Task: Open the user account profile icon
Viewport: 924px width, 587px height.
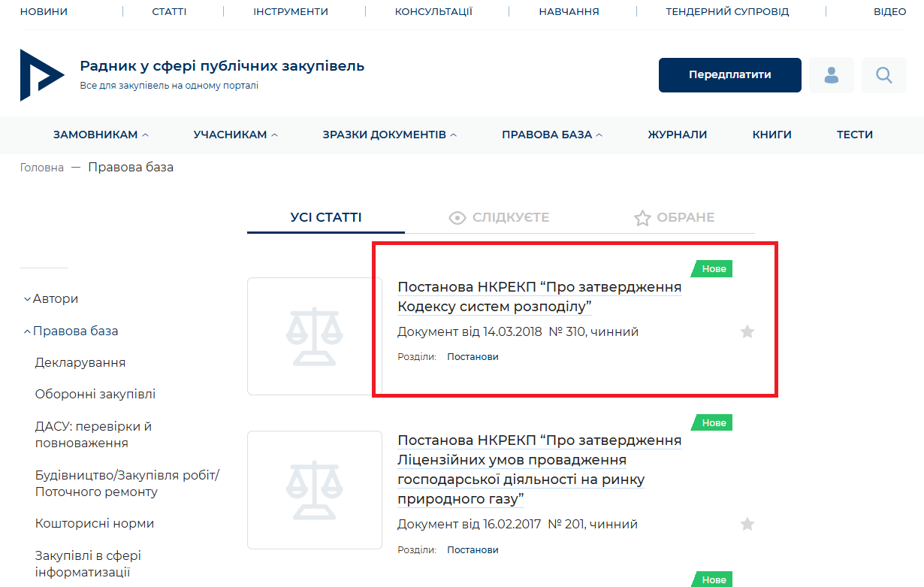Action: coord(832,75)
